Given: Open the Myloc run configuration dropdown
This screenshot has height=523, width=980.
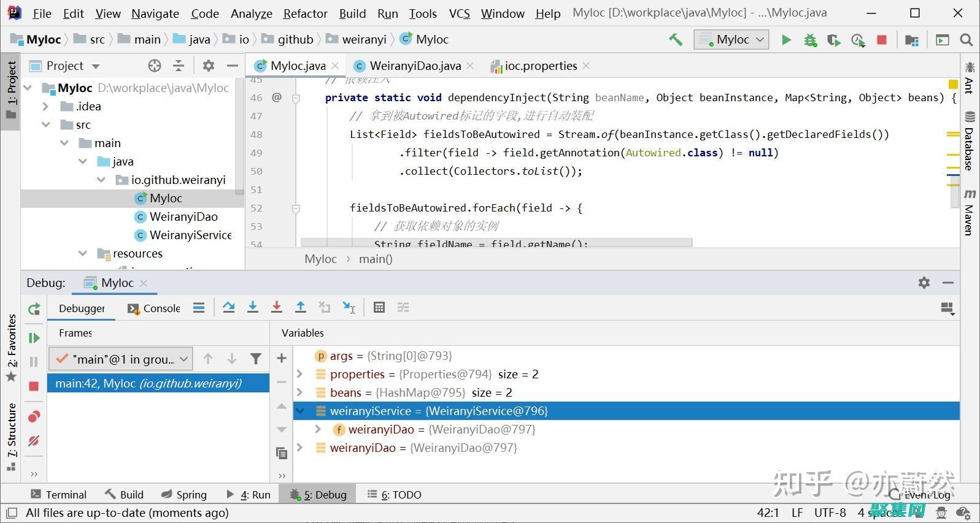Looking at the screenshot, I should tap(731, 40).
